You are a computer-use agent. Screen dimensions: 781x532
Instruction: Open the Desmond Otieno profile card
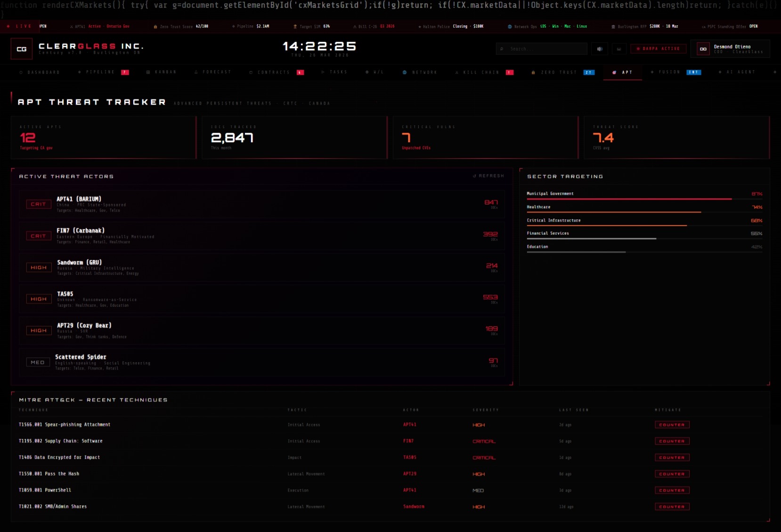coord(730,48)
